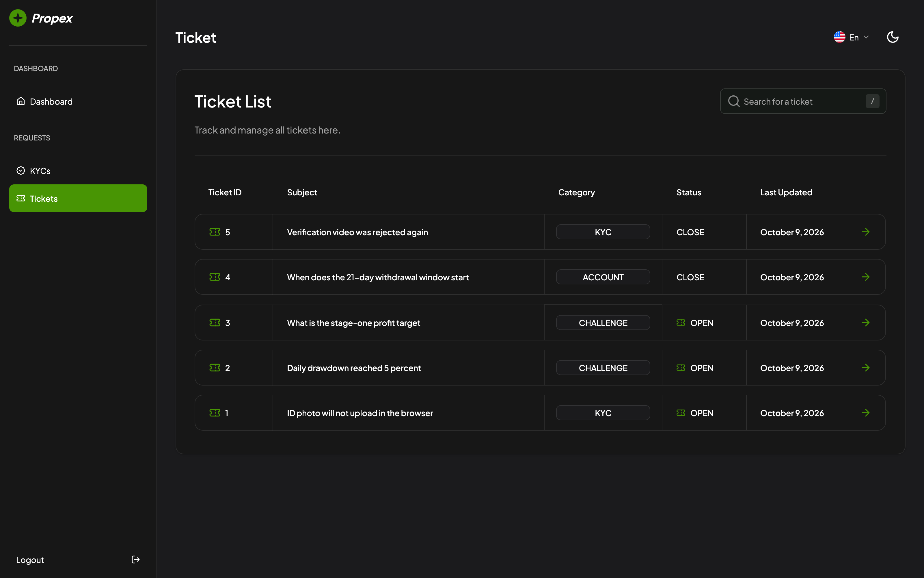Select 'When does the 21-day withdrawal window start'
Image resolution: width=924 pixels, height=578 pixels.
click(x=378, y=277)
